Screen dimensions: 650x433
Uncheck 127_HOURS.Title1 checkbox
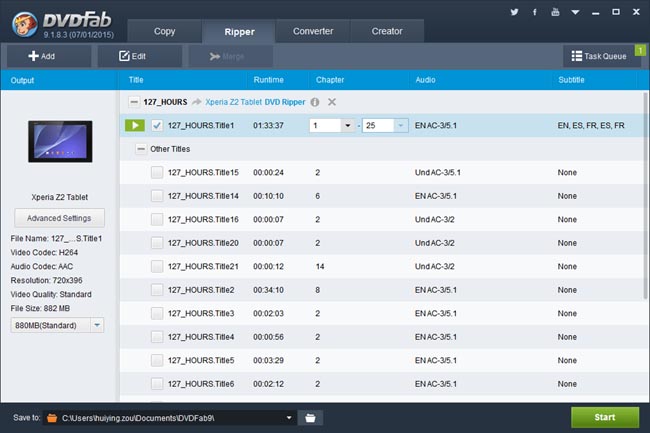[157, 125]
